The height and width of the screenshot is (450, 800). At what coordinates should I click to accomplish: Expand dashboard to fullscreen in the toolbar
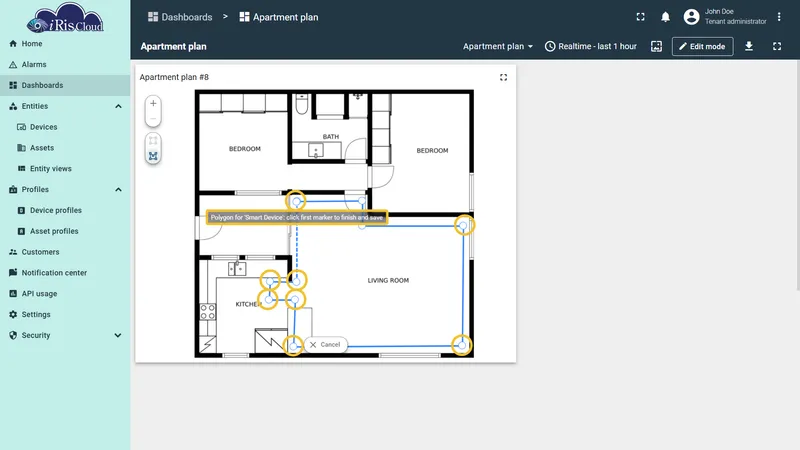point(777,46)
